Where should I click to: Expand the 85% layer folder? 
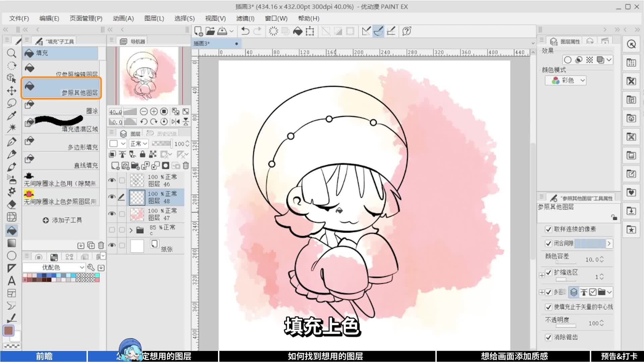(131, 230)
